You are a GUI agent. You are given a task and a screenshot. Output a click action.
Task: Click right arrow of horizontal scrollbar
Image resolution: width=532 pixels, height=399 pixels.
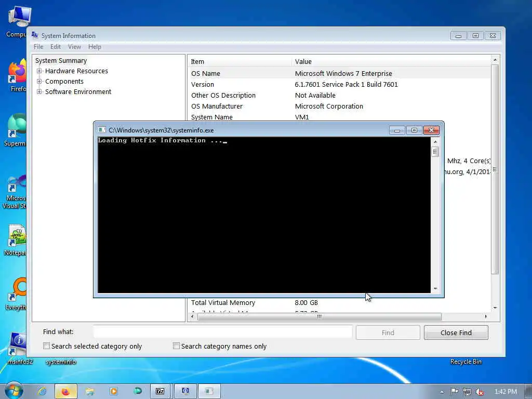coord(486,316)
